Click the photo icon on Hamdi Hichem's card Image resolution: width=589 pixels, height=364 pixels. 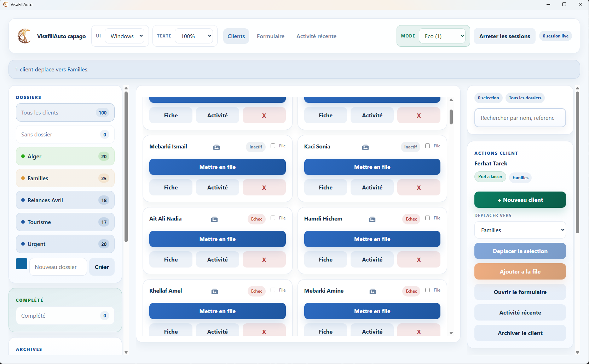click(372, 219)
